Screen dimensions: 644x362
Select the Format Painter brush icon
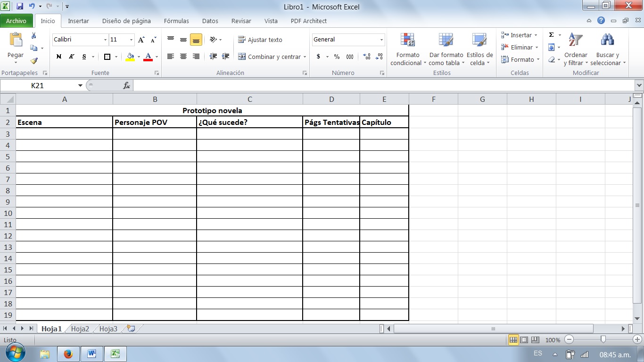(x=33, y=60)
